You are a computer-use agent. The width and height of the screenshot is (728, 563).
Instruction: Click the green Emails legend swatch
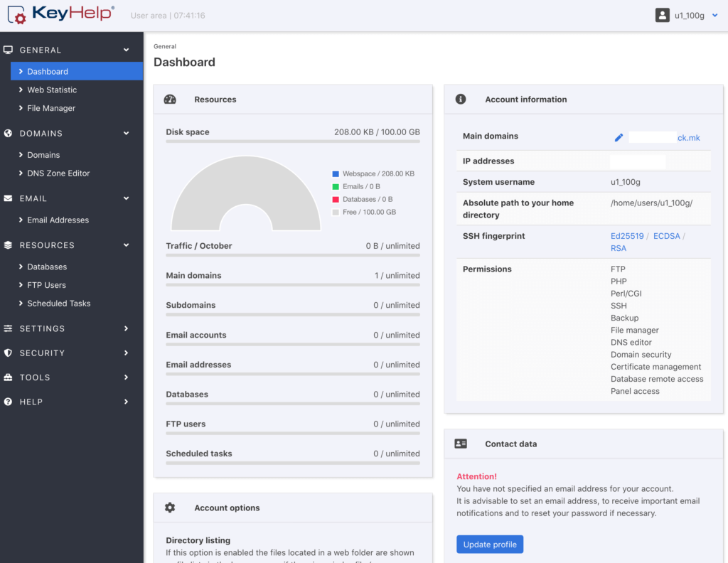pos(336,186)
